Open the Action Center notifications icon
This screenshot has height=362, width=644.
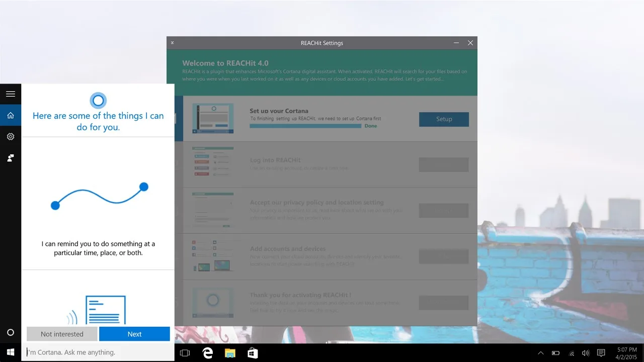coord(601,353)
